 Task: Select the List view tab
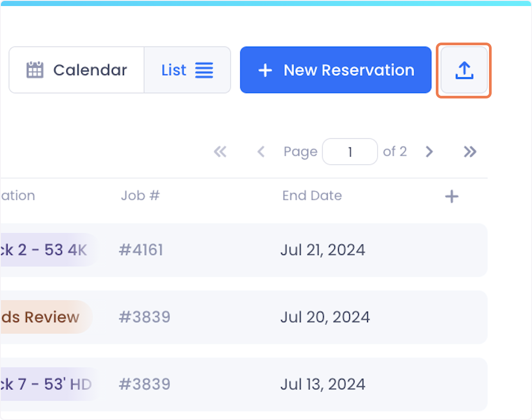coord(187,70)
